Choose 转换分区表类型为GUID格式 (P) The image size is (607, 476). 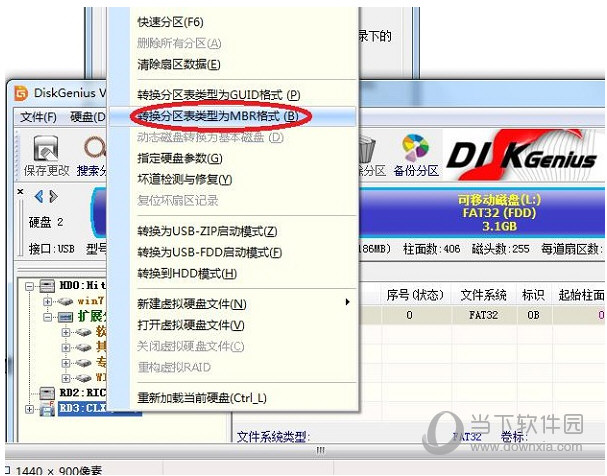pos(219,94)
